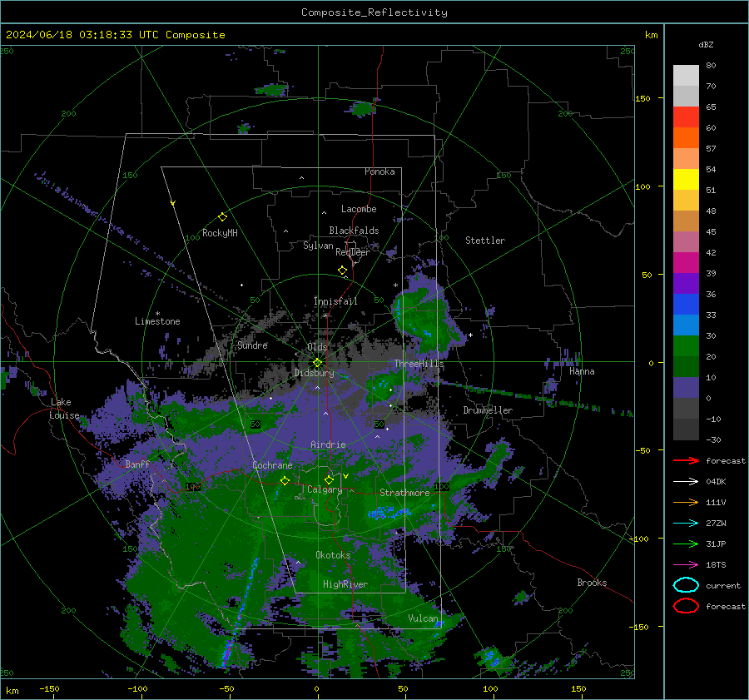The height and width of the screenshot is (700, 749).
Task: Pick the red swatch below 65 dBZ
Action: 686,117
